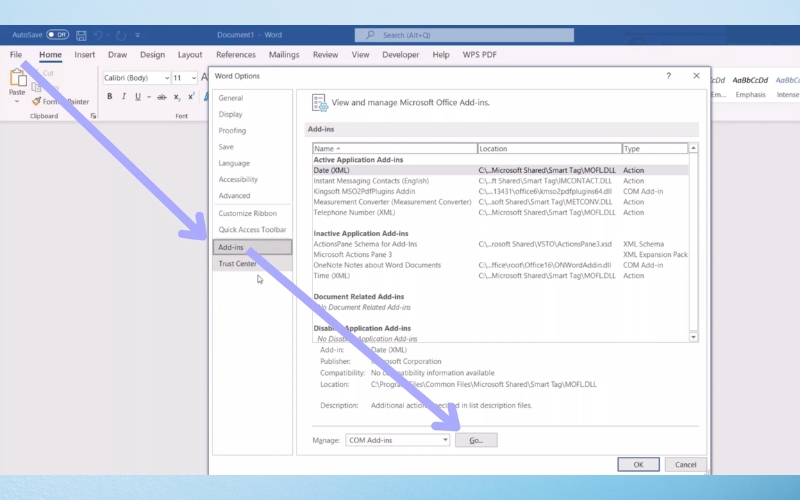800x500 pixels.
Task: Apply Bold formatting
Action: click(x=110, y=97)
